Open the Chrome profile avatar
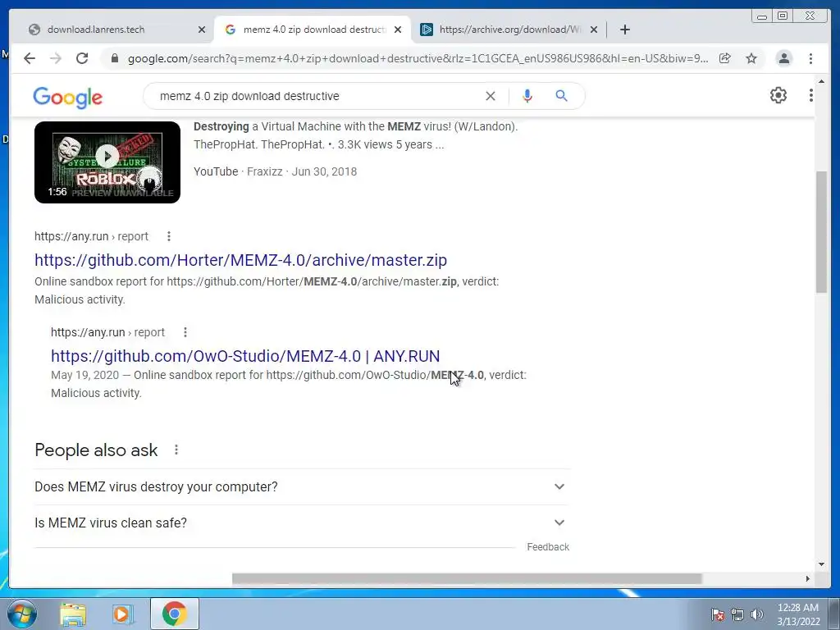 click(x=783, y=58)
